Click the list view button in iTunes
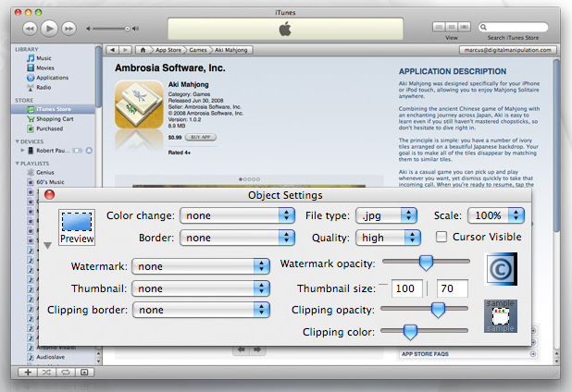572x392 pixels. [x=439, y=27]
